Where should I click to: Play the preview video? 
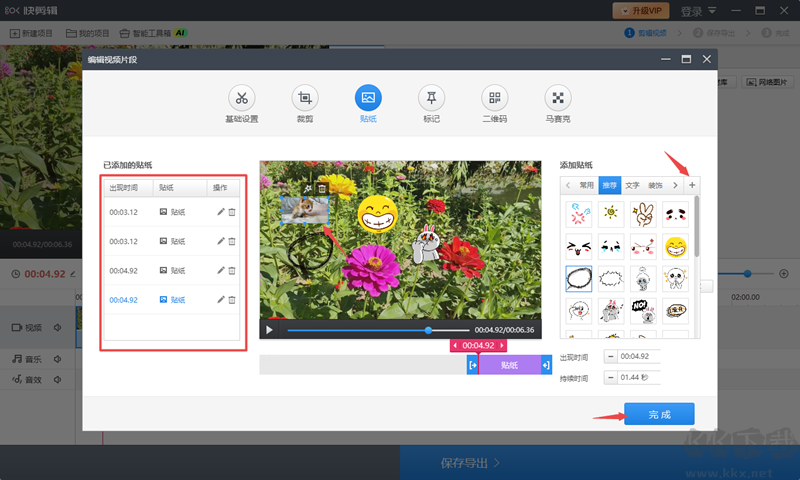pos(269,330)
